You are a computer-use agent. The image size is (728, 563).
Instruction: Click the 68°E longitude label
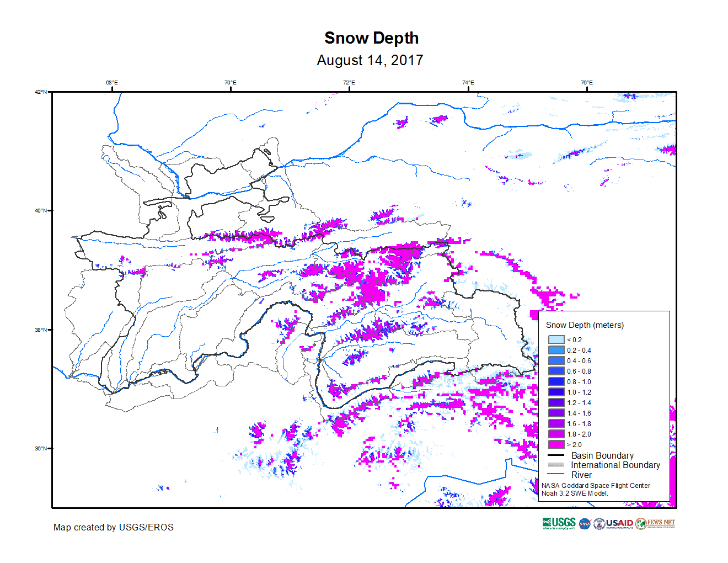pyautogui.click(x=112, y=83)
